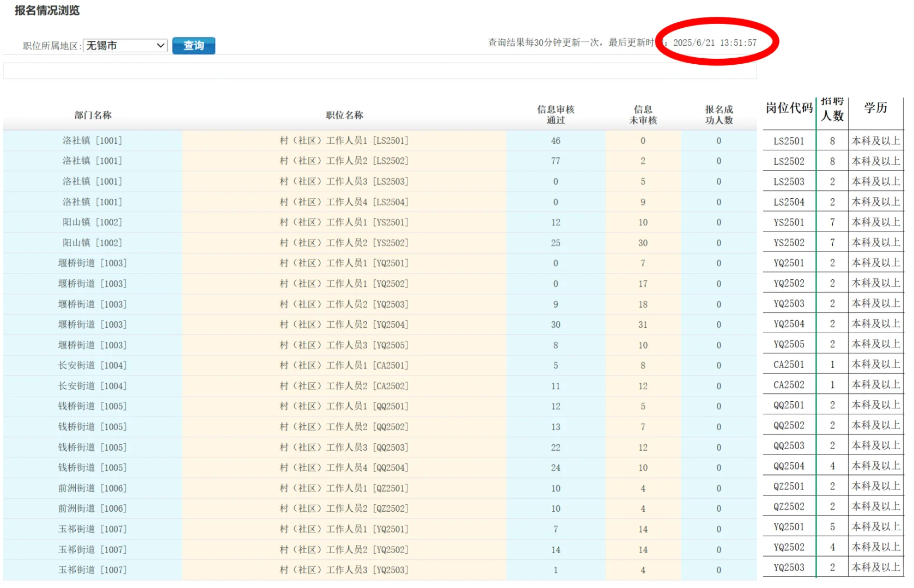The width and height of the screenshot is (914, 588).
Task: Select position 村（社区）工作人员2 [QQ2502]
Action: tap(344, 427)
